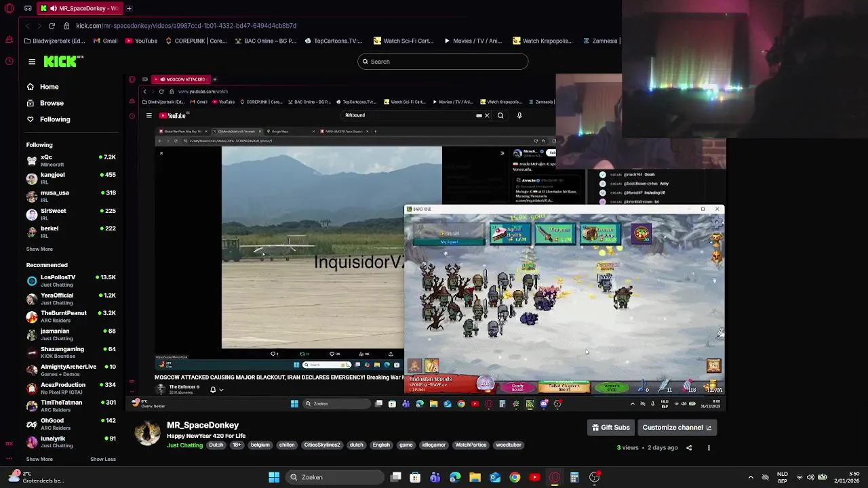This screenshot has height=488, width=868.
Task: Open the Opera menu logo icon
Action: (x=9, y=8)
